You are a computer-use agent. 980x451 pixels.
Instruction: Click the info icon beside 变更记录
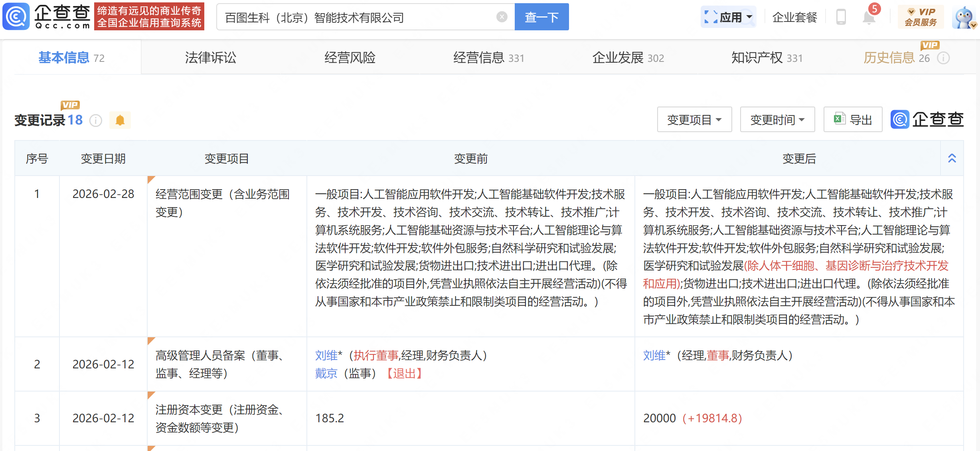pyautogui.click(x=96, y=120)
